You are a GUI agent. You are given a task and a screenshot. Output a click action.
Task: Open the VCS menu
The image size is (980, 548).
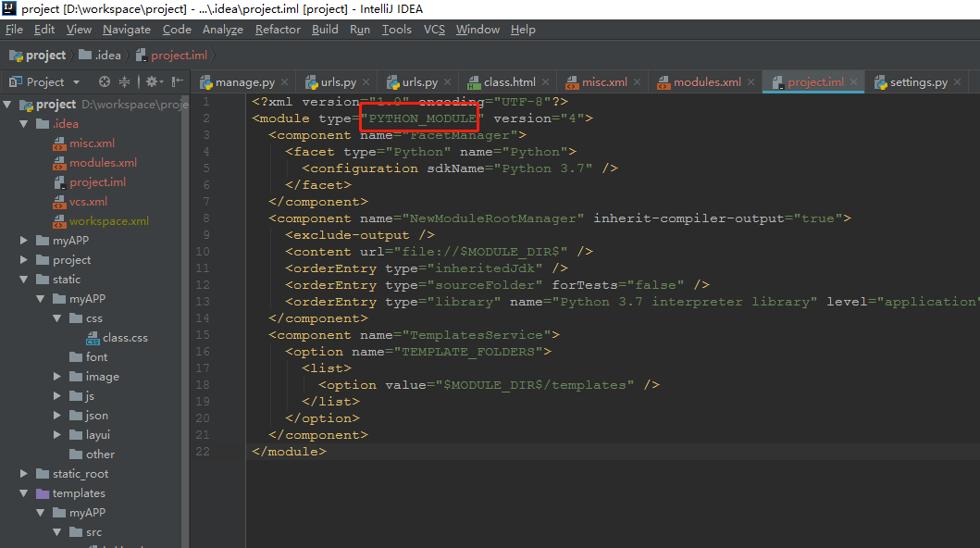[434, 29]
